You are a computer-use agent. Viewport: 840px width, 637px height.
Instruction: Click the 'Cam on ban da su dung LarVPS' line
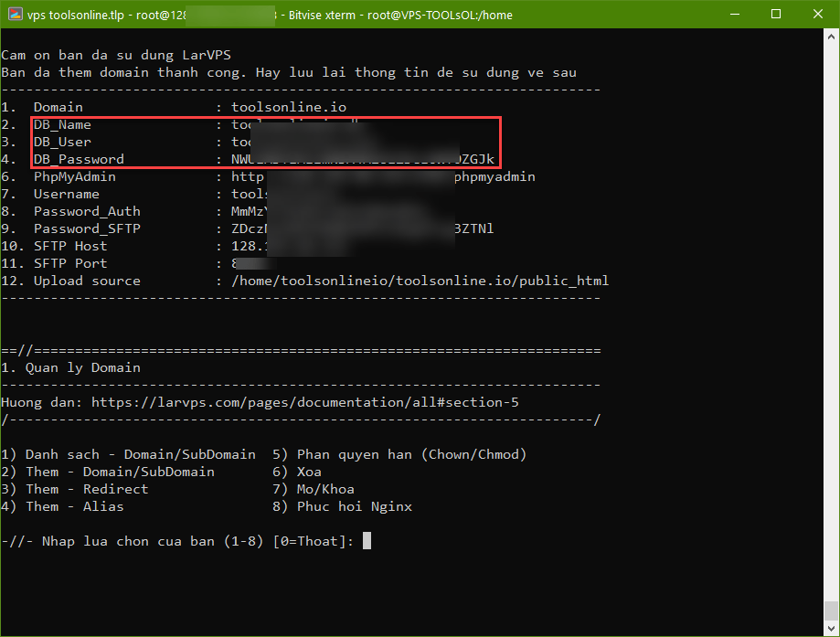(116, 55)
